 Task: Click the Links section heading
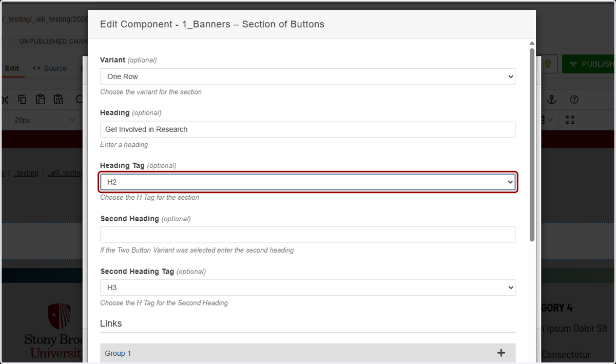[x=111, y=323]
